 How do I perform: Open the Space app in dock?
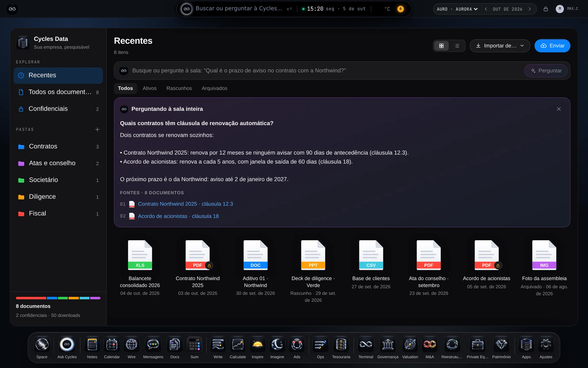pyautogui.click(x=42, y=347)
